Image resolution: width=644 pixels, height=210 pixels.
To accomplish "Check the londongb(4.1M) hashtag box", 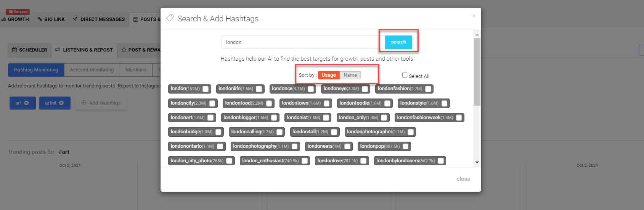I will click(311, 89).
